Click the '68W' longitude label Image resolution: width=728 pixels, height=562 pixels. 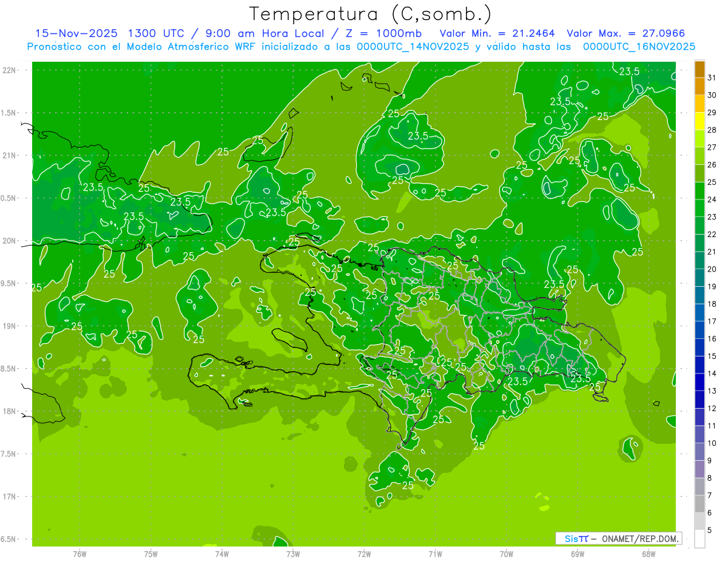coord(649,554)
